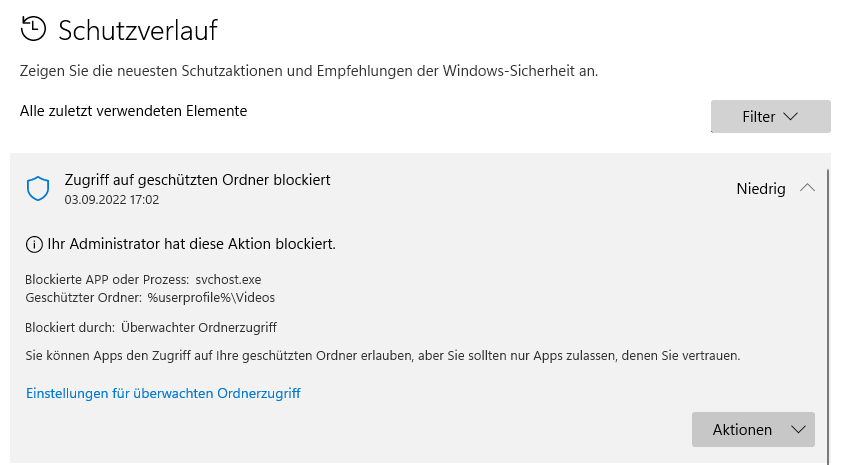Click the label Alle zuletzt verwendeten Elemente
Screen dimensions: 842x465
(x=133, y=111)
